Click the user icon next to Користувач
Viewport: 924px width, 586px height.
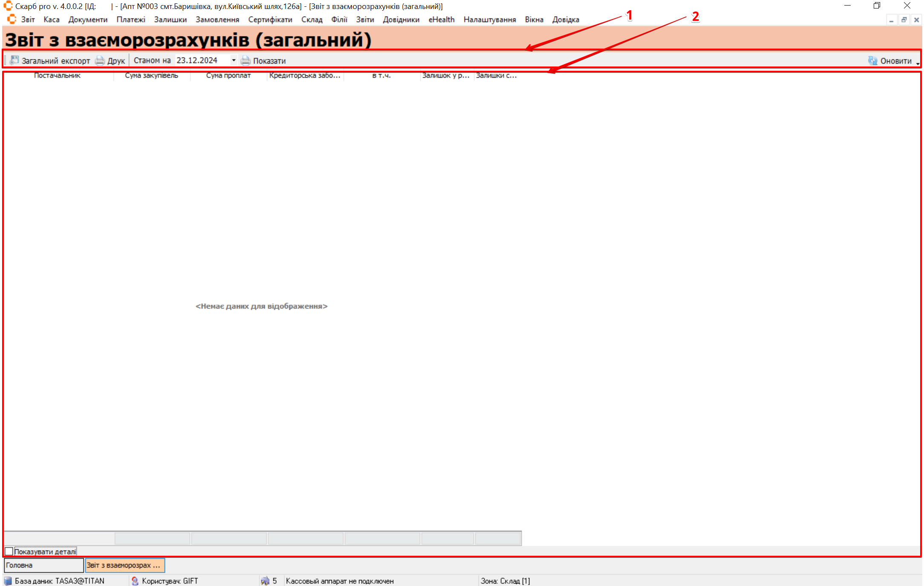(135, 580)
